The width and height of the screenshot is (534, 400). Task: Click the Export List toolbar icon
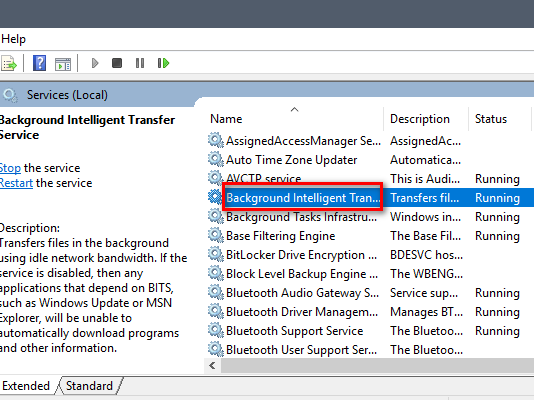pos(8,63)
